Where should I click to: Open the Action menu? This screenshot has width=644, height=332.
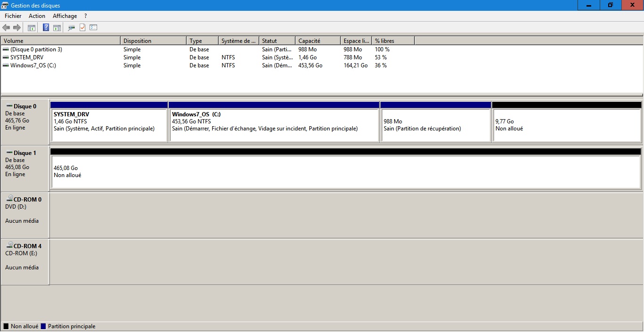click(37, 16)
